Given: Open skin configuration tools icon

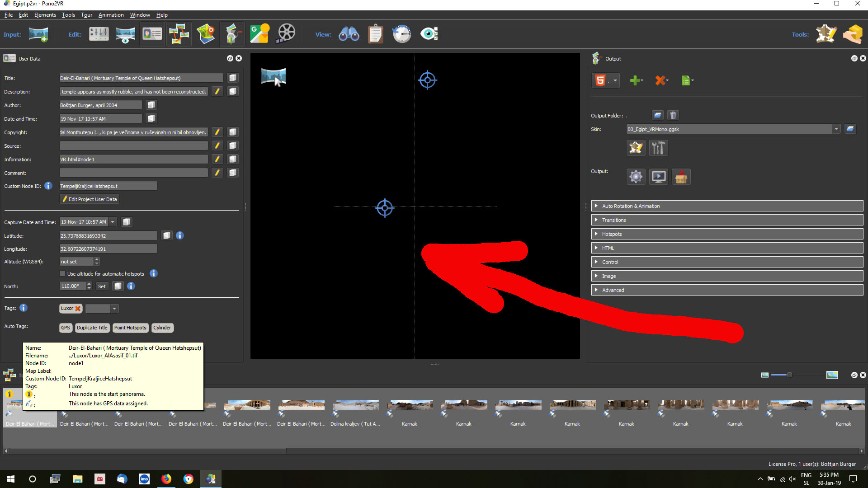Looking at the screenshot, I should [x=658, y=148].
